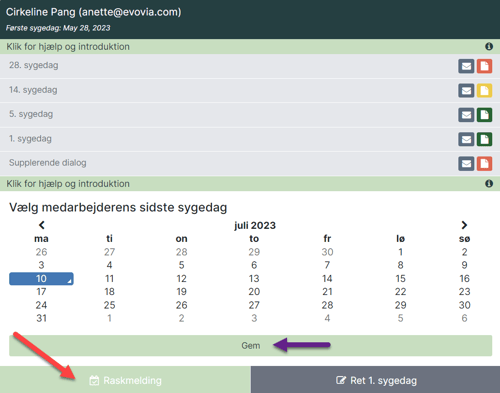Select the Ret 1. sygedag tab
The image size is (500, 393).
click(375, 380)
